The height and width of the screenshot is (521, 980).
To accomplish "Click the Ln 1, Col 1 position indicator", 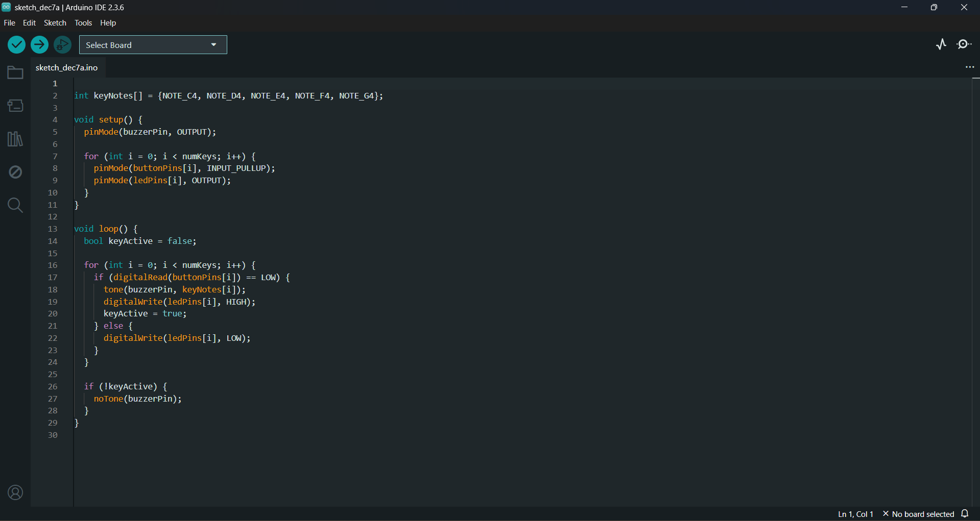I will pos(855,514).
